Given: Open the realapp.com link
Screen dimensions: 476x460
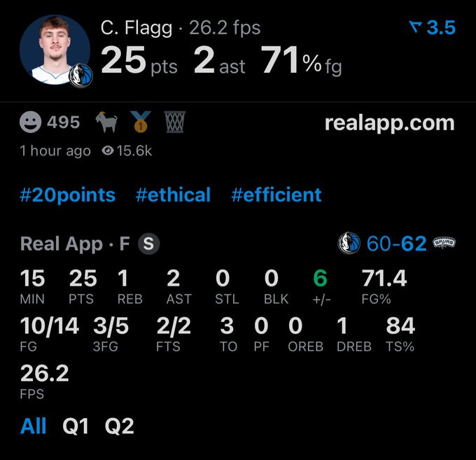Looking at the screenshot, I should point(389,123).
